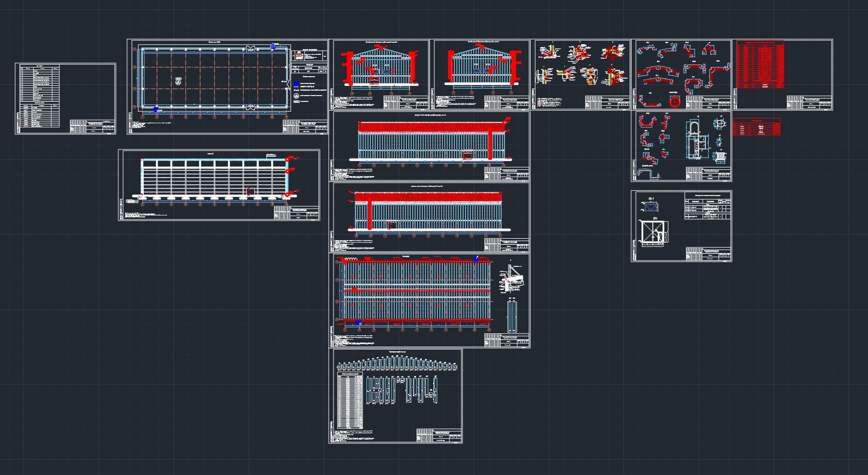Click the large red specification table
This screenshot has height=475, width=868.
760,64
